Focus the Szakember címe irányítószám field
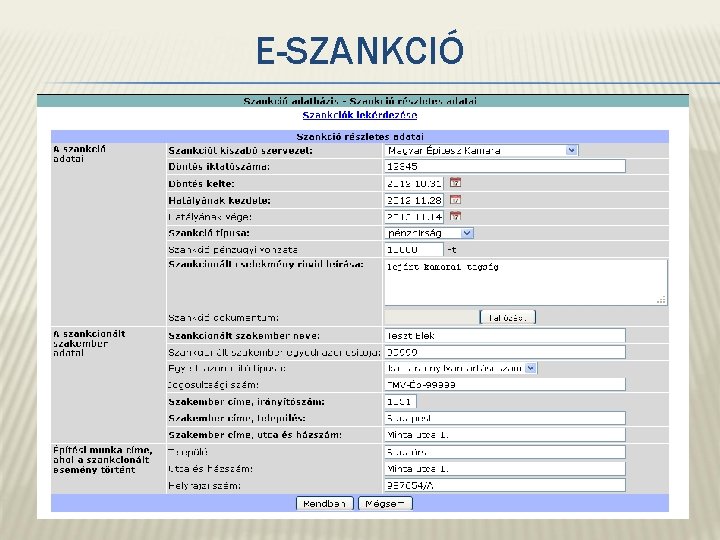Screen dimensions: 720x540 click(x=400, y=401)
